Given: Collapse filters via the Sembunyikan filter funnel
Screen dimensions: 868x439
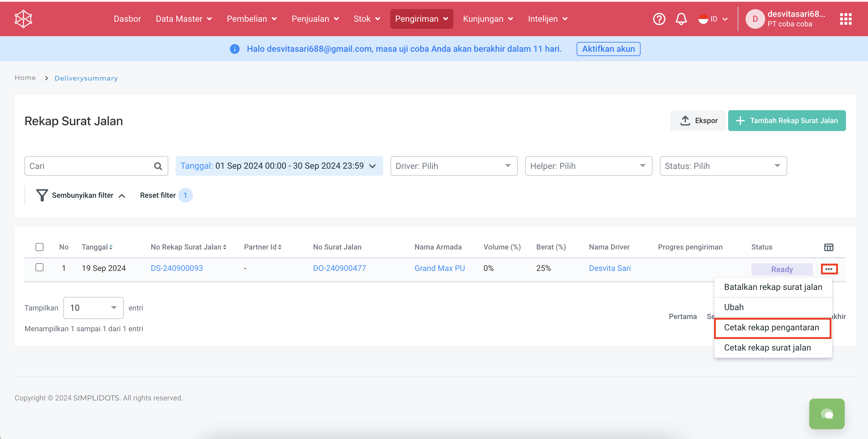Looking at the screenshot, I should click(42, 195).
